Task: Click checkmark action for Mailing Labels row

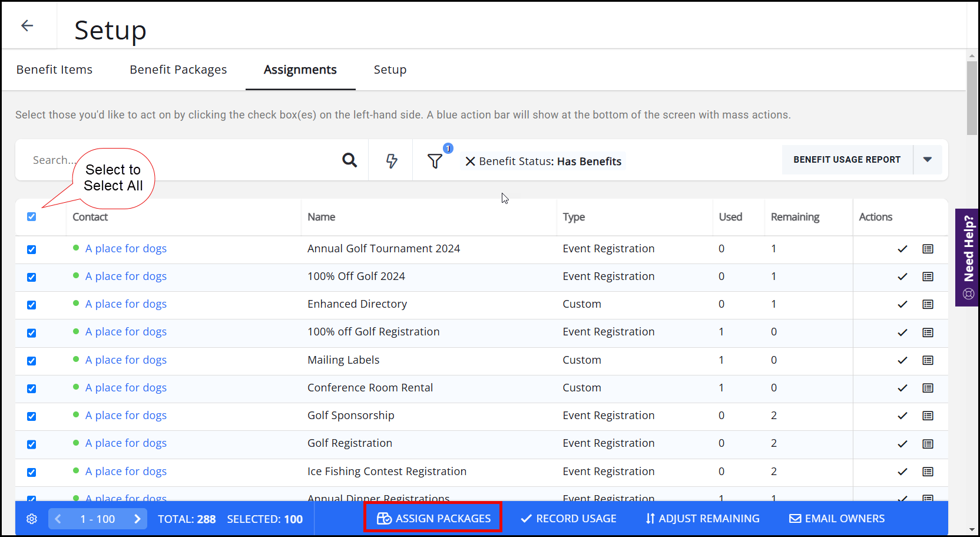Action: pyautogui.click(x=902, y=360)
